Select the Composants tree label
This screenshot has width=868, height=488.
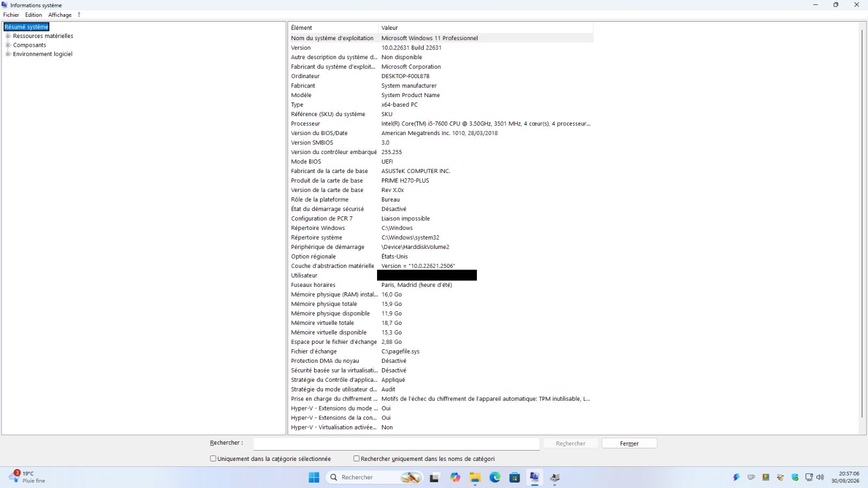pyautogui.click(x=29, y=45)
